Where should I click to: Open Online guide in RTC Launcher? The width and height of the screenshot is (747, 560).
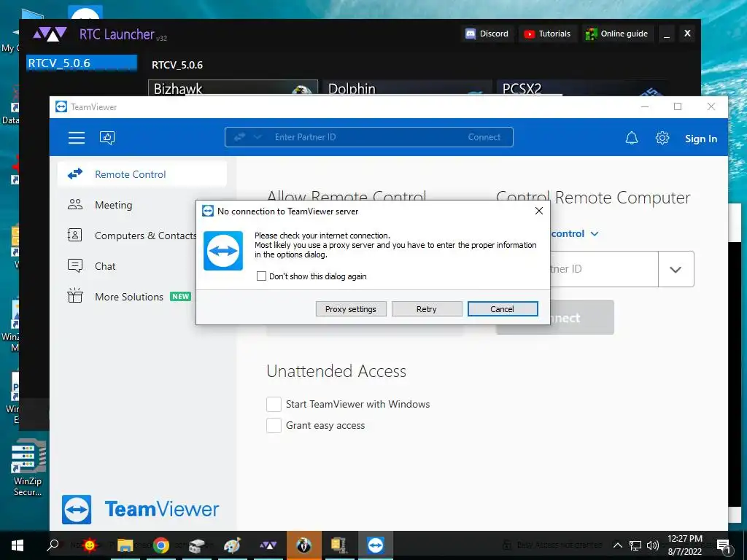click(616, 34)
